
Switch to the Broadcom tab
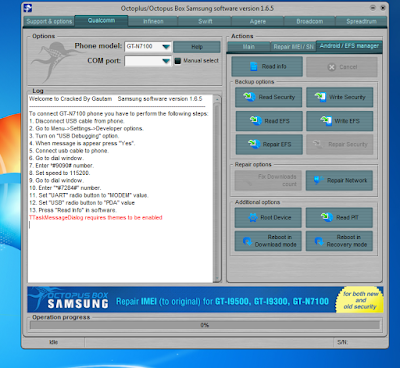click(x=310, y=21)
